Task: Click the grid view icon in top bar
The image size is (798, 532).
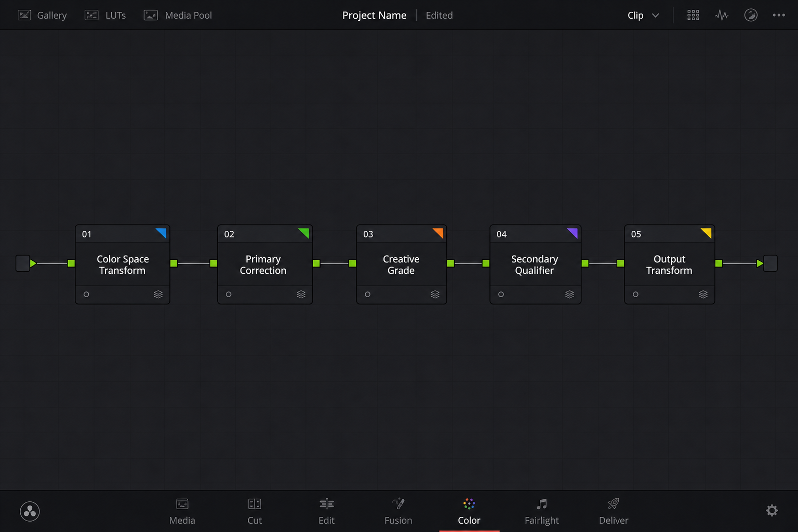Action: (x=693, y=15)
